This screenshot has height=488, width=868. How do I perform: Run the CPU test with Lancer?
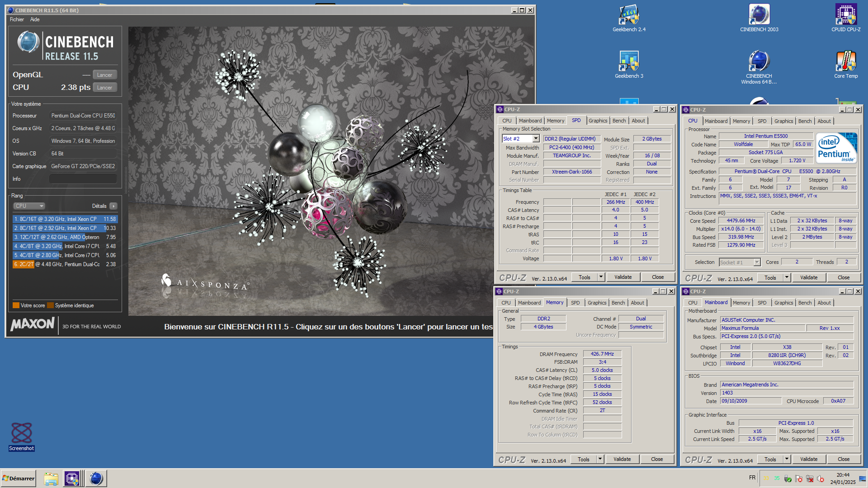pos(104,88)
